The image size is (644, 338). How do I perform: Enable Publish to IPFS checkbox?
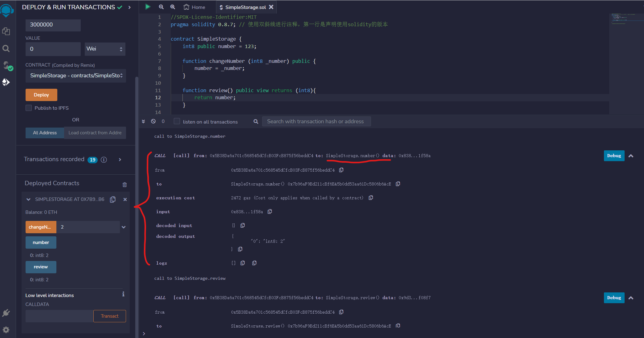(29, 108)
